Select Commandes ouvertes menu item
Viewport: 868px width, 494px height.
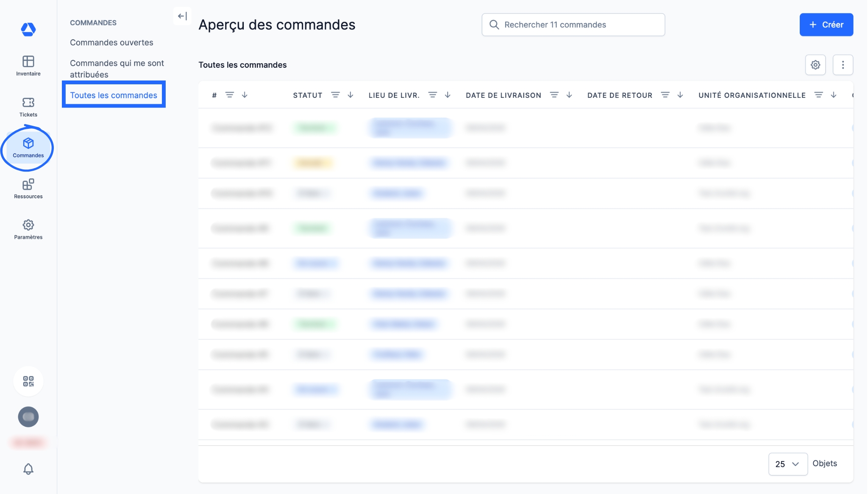[111, 42]
